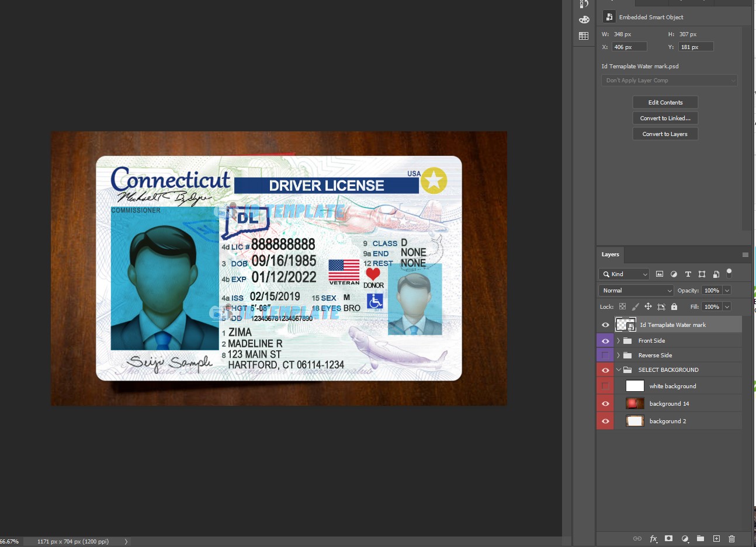
Task: Open the Layers panel menu
Action: click(745, 255)
